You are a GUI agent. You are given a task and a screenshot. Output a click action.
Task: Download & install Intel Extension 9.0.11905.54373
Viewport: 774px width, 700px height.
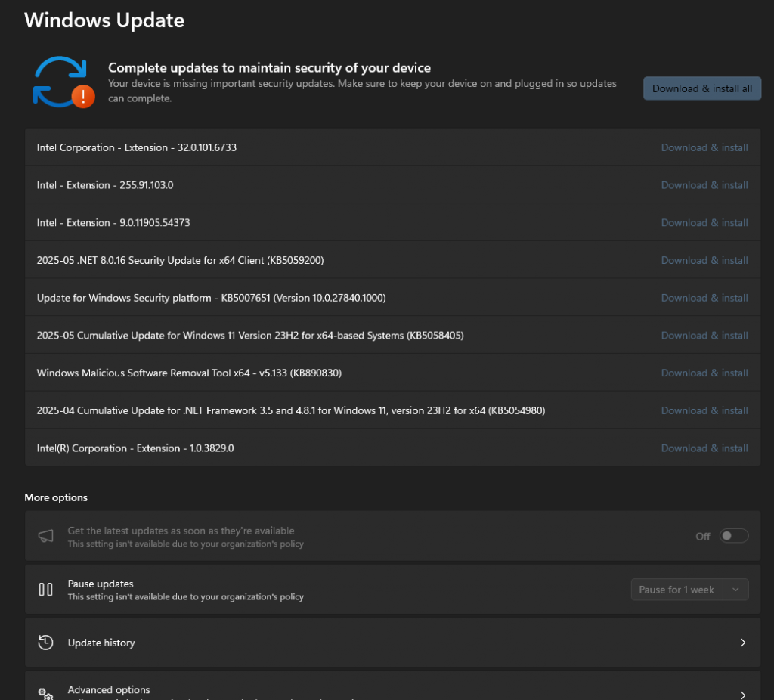point(704,223)
